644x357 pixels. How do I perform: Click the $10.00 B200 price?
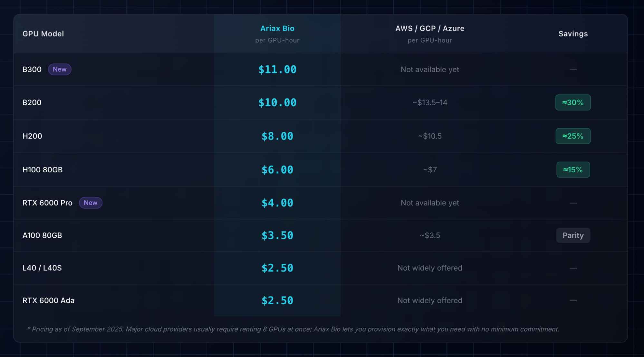point(277,102)
